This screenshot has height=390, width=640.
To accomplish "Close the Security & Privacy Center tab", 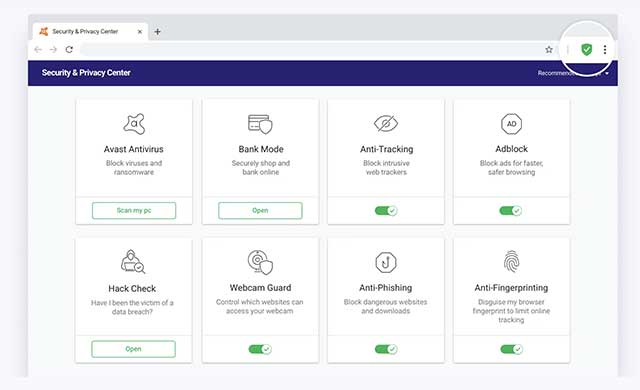I will 140,31.
